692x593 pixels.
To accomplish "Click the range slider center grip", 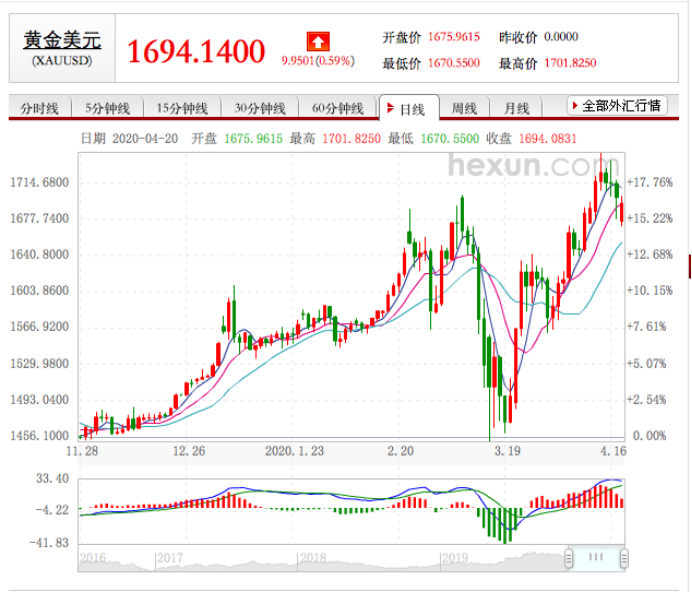I will (596, 557).
